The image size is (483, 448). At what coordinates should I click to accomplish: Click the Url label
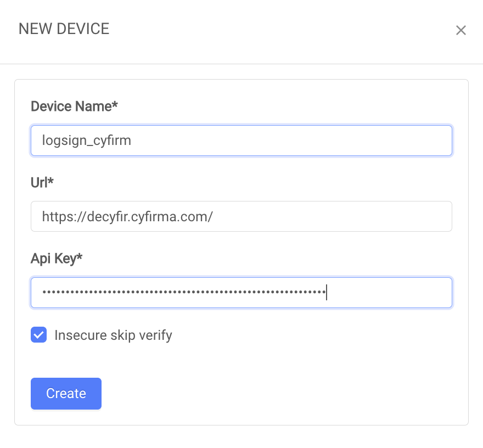[42, 182]
